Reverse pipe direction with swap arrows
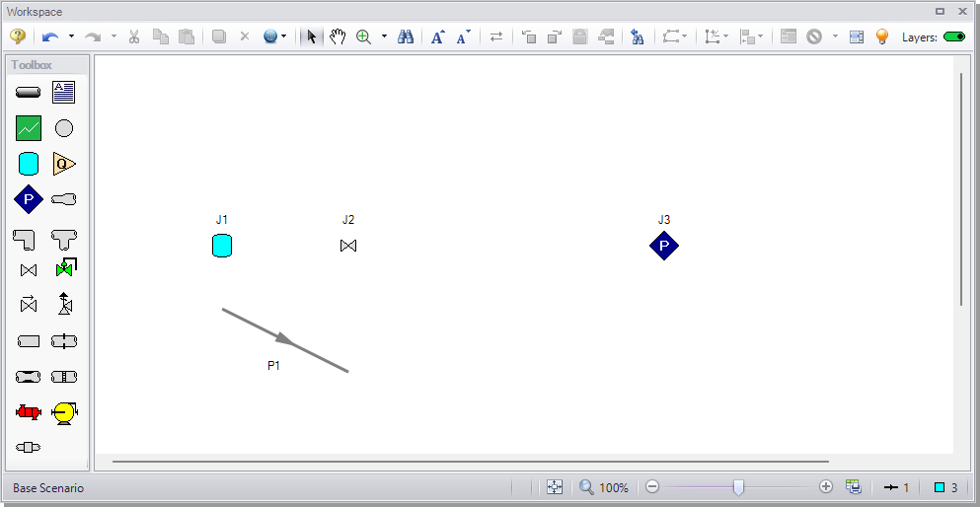980x507 pixels. [x=496, y=36]
